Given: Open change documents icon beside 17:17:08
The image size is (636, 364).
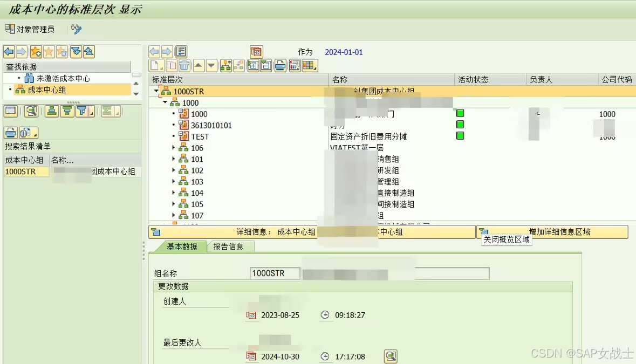Looking at the screenshot, I should [x=391, y=356].
